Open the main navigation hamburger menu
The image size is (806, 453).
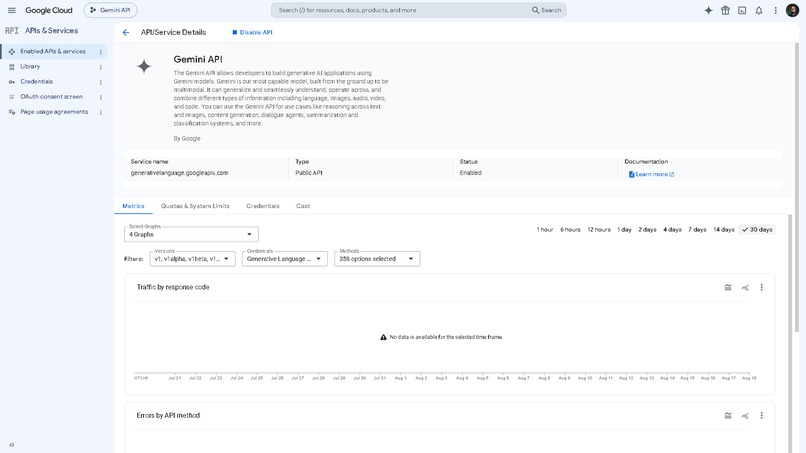pyautogui.click(x=11, y=10)
